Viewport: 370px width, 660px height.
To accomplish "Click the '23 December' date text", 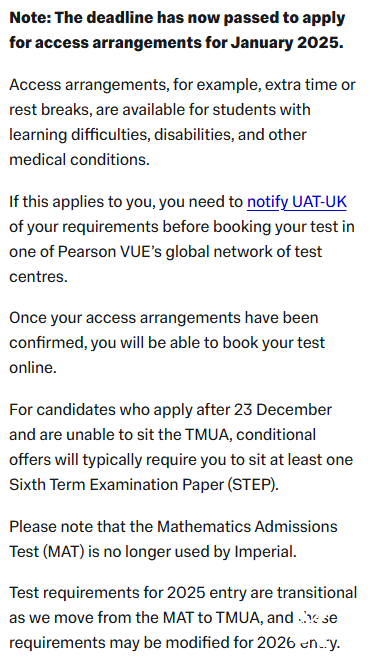I will point(283,410).
